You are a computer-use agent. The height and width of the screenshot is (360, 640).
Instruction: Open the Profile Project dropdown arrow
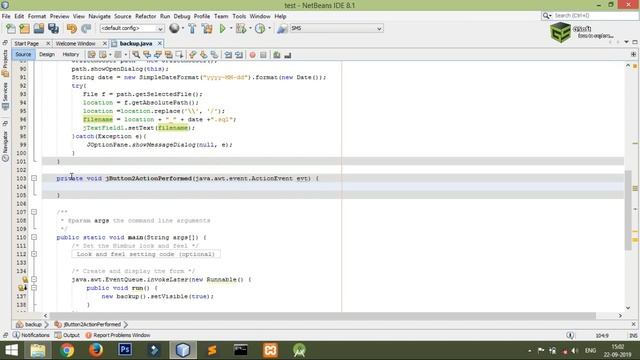pyautogui.click(x=269, y=29)
